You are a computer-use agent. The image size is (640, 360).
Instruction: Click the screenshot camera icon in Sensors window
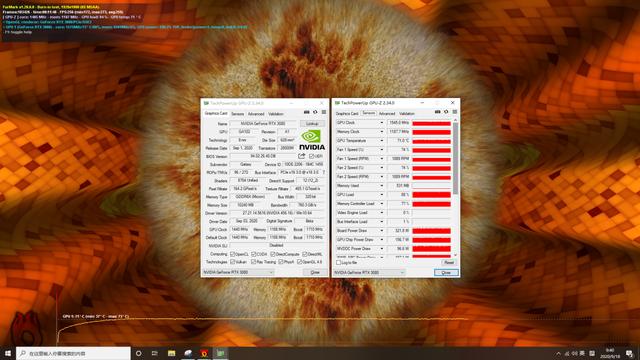(x=438, y=112)
